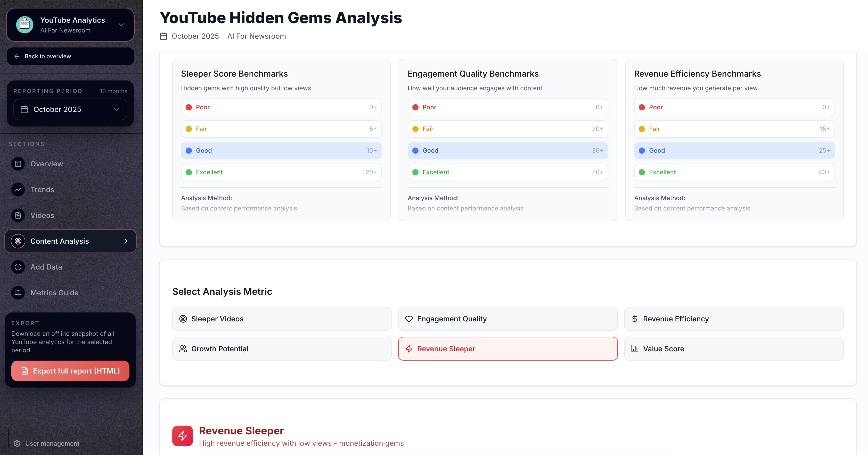Open the October 2025 reporting period dropdown
The image size is (868, 455).
tap(70, 109)
